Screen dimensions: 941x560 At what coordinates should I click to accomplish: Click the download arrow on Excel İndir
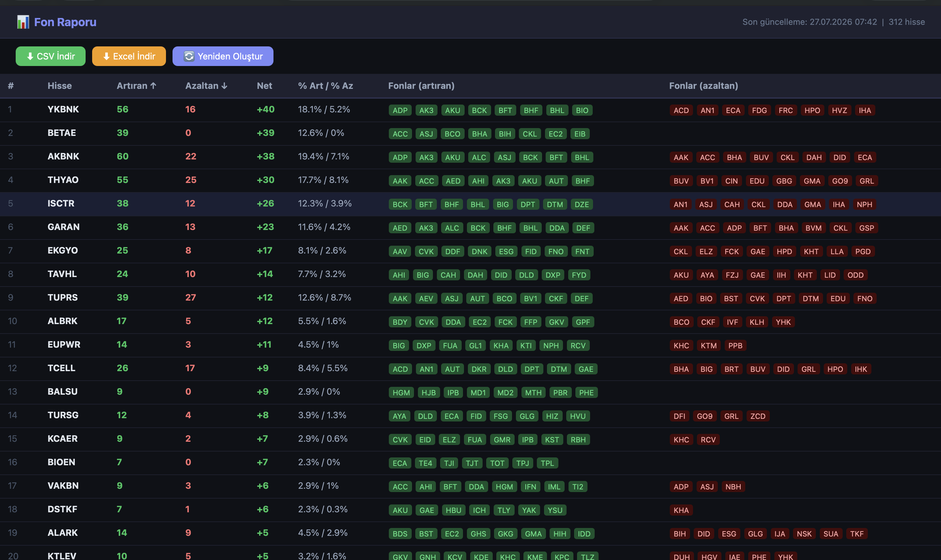[107, 56]
